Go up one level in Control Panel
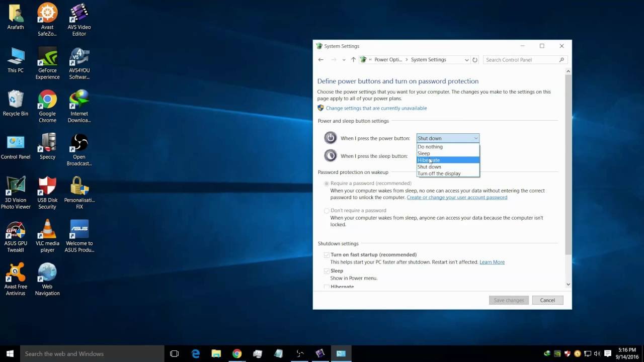Screen dimensions: 644x362 [353, 60]
